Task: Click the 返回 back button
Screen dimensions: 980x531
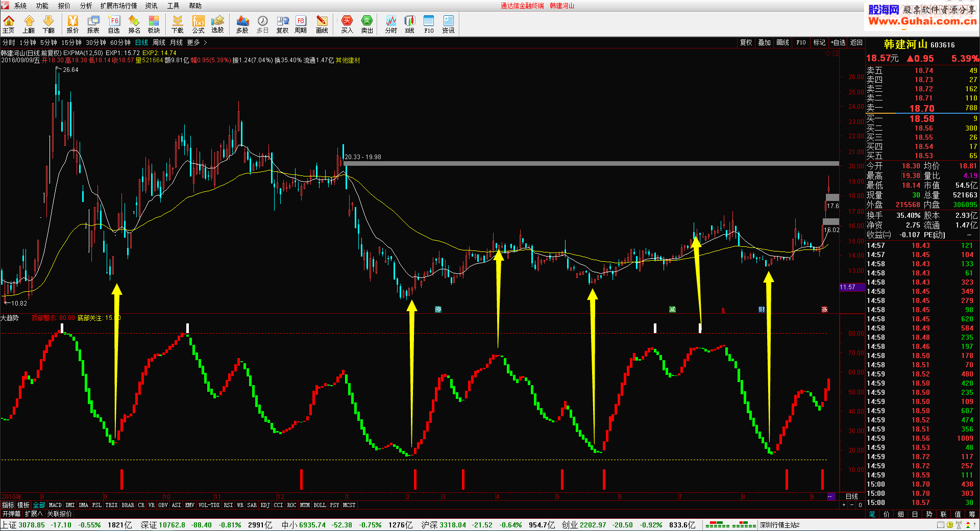Action: click(x=856, y=42)
